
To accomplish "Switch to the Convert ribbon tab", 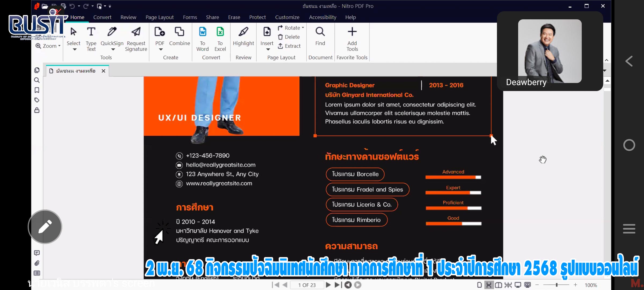I will click(102, 17).
